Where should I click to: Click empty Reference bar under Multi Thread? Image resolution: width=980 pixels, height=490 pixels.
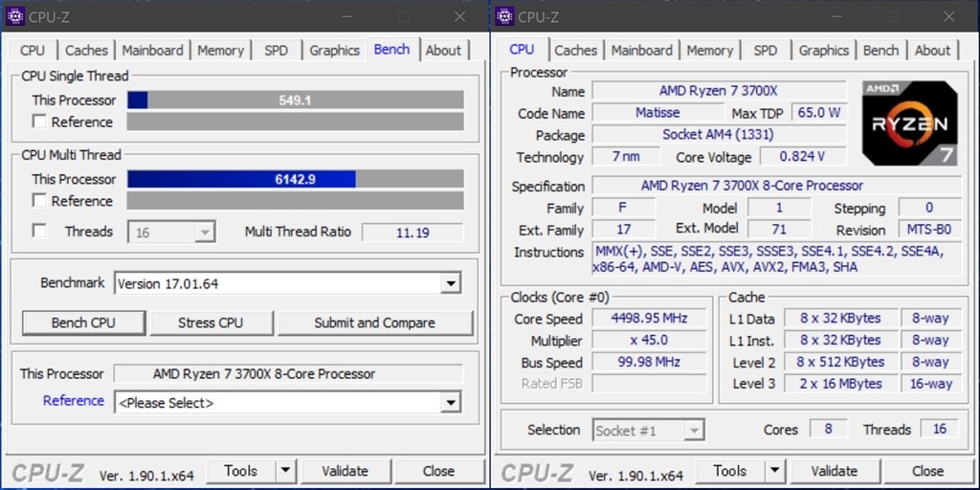coord(296,201)
